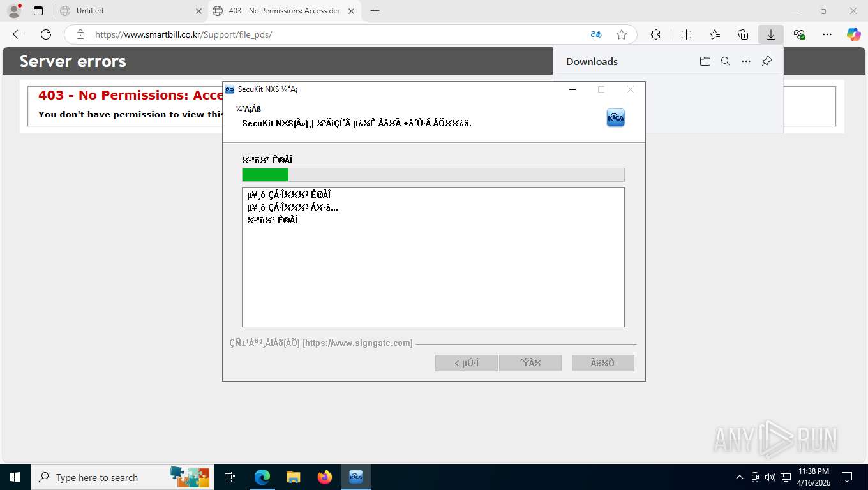Click the grayed Cancel button in installer
The height and width of the screenshot is (490, 868).
click(x=603, y=363)
